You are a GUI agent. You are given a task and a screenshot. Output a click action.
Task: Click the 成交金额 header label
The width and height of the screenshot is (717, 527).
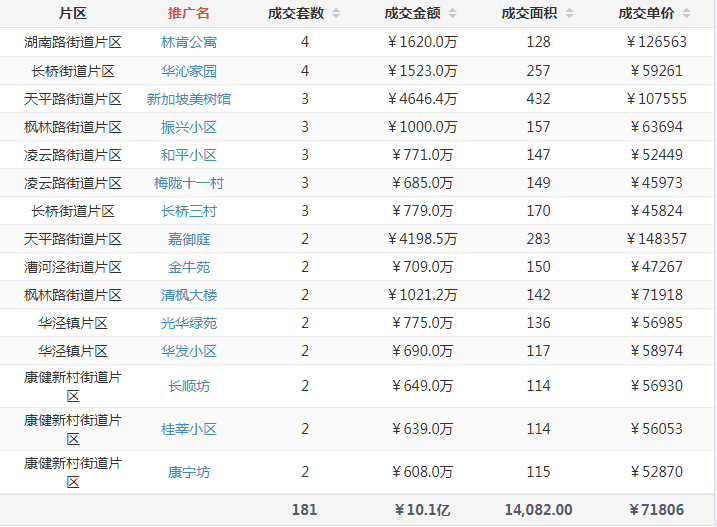[x=412, y=14]
